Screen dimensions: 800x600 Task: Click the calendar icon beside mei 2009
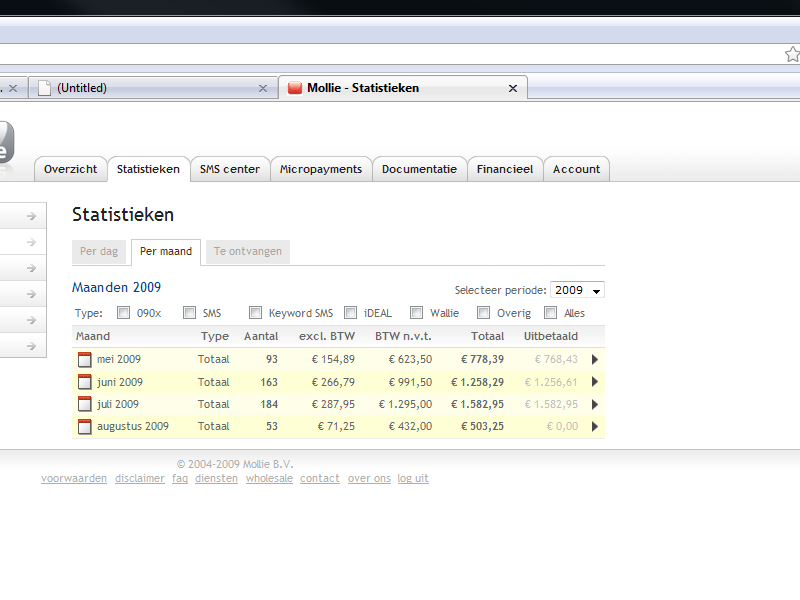click(85, 360)
